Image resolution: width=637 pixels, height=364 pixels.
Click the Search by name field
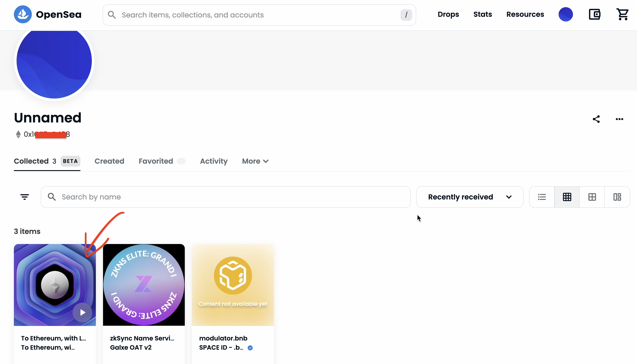(225, 197)
